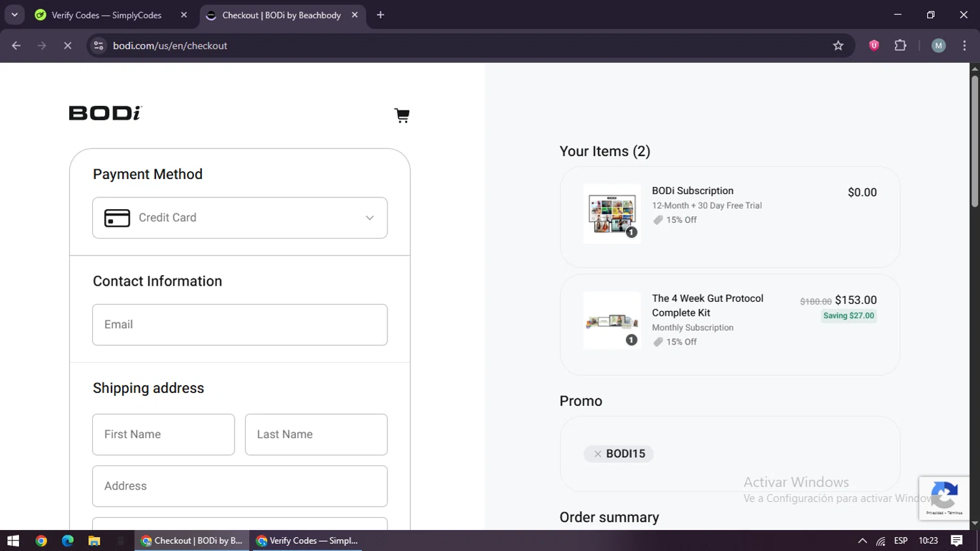Click the 4 Week Gut Protocol thumbnail
980x551 pixels.
612,320
